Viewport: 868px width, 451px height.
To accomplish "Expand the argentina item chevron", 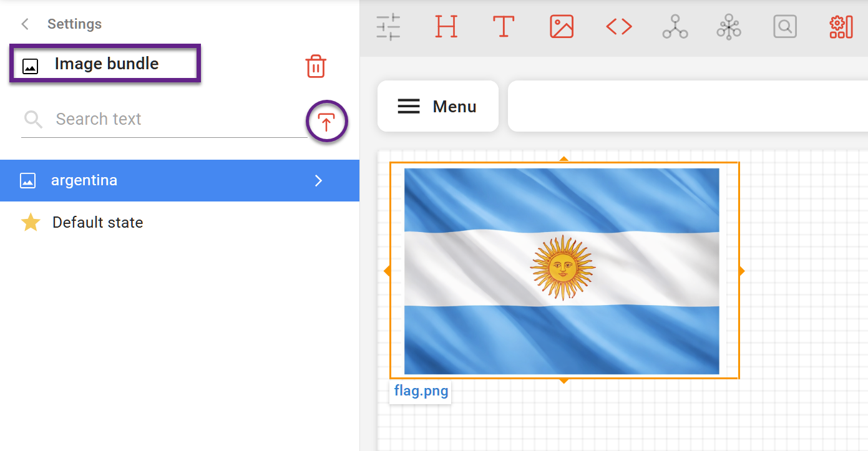I will (x=318, y=181).
